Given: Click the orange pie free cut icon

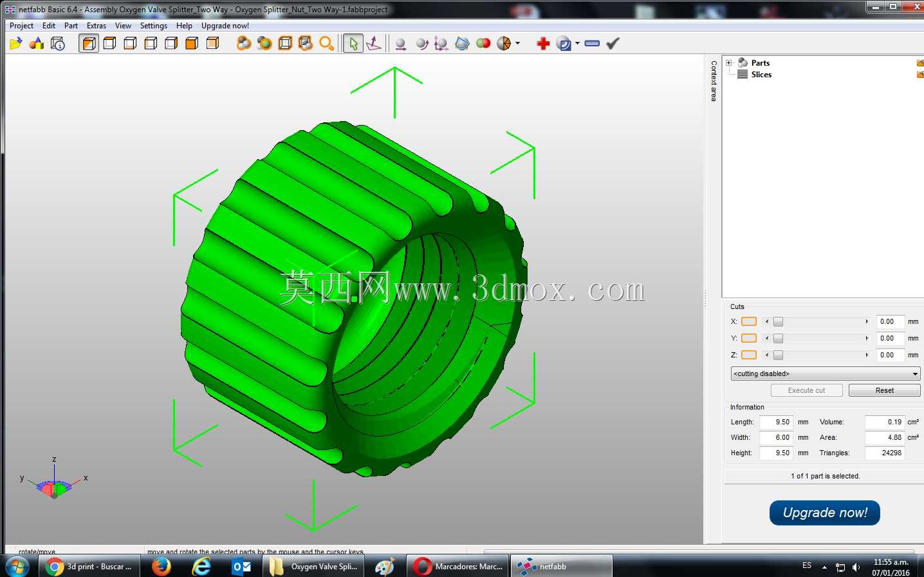Looking at the screenshot, I should tap(504, 44).
